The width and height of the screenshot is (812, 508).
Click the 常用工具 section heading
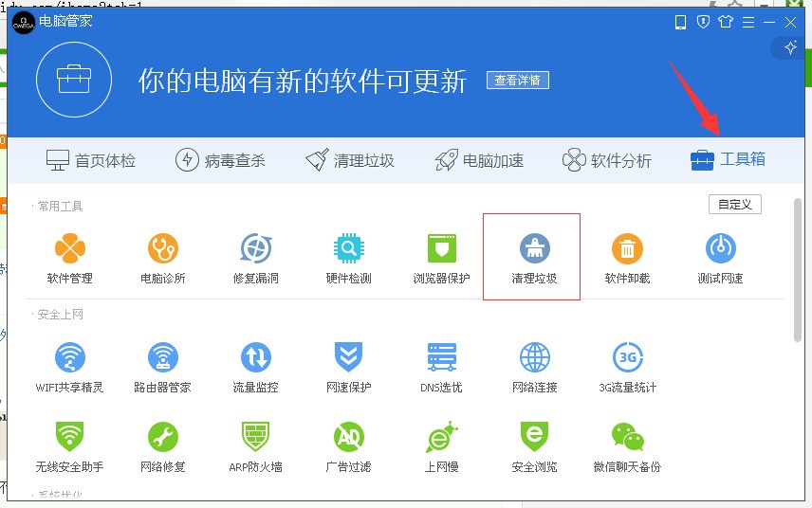60,207
